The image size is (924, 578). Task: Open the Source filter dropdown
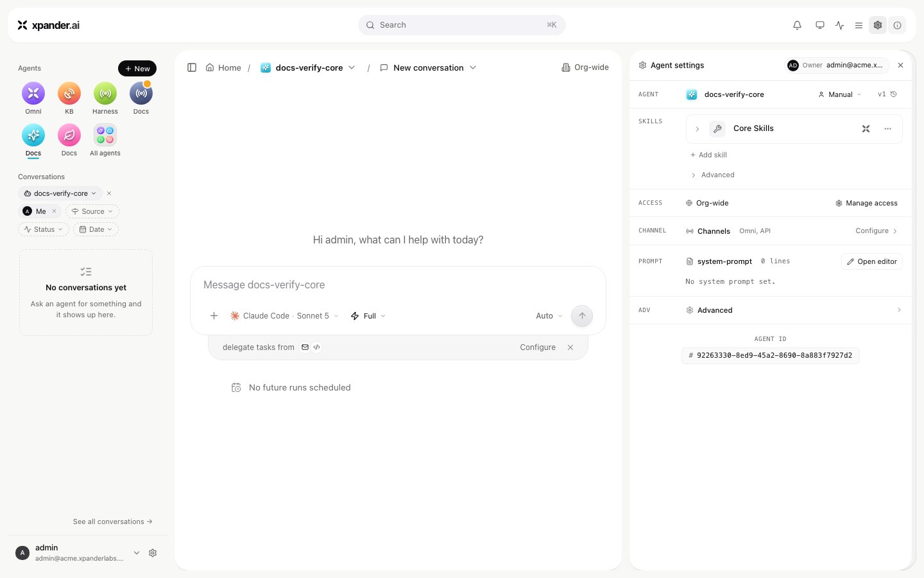tap(92, 211)
